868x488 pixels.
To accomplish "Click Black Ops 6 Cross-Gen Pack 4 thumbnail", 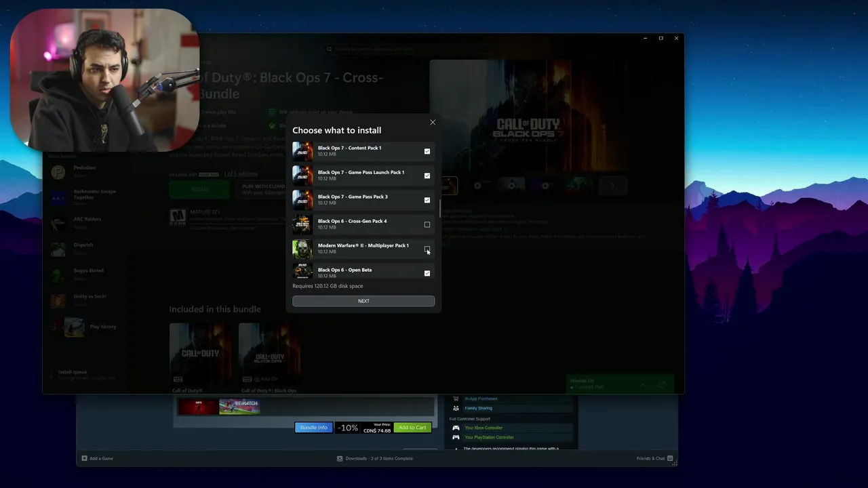I will coord(302,224).
